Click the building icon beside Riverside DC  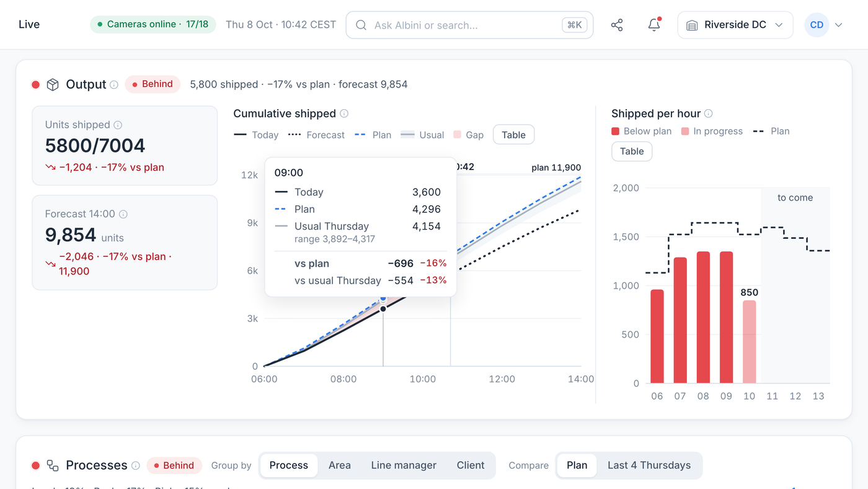coord(692,25)
